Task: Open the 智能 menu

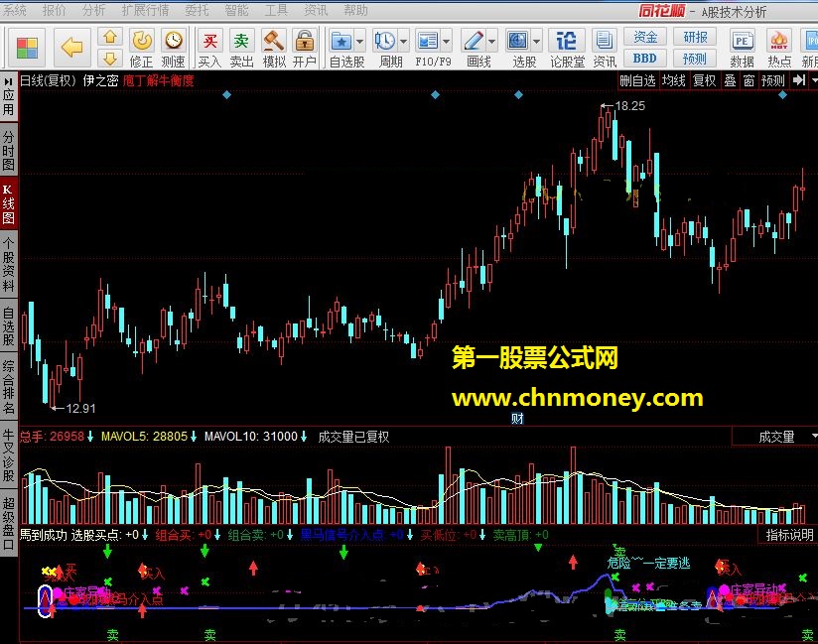Action: [x=236, y=10]
